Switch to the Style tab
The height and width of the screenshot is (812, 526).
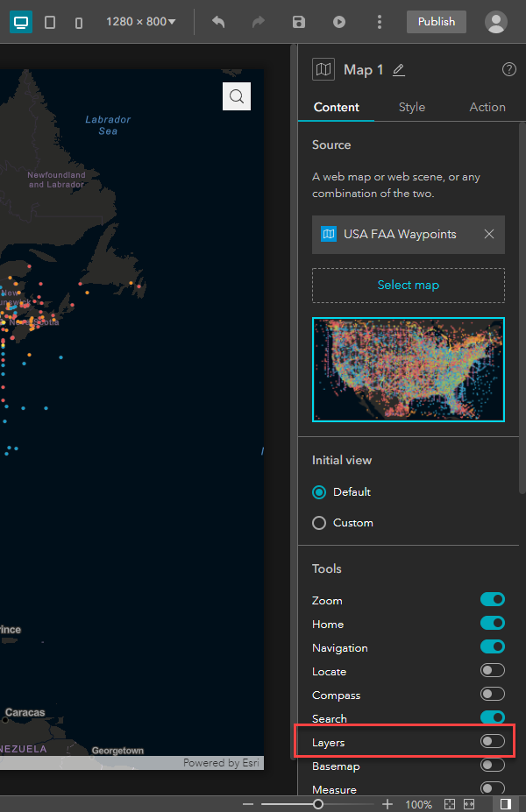411,107
